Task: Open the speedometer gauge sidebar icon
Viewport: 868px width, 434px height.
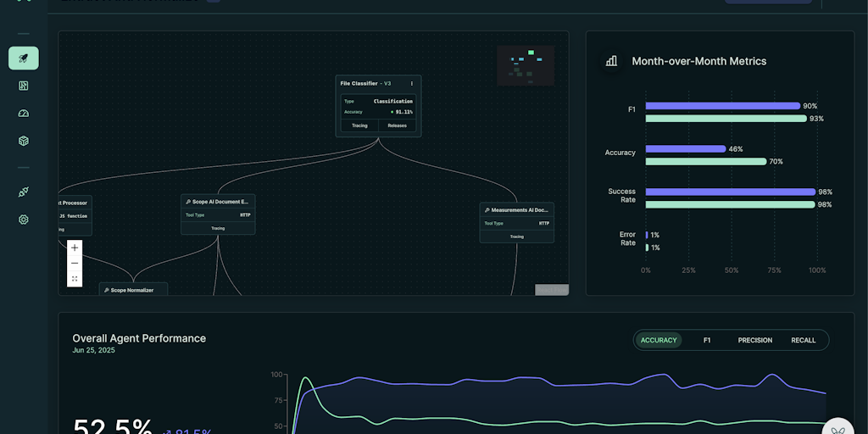Action: (x=24, y=113)
